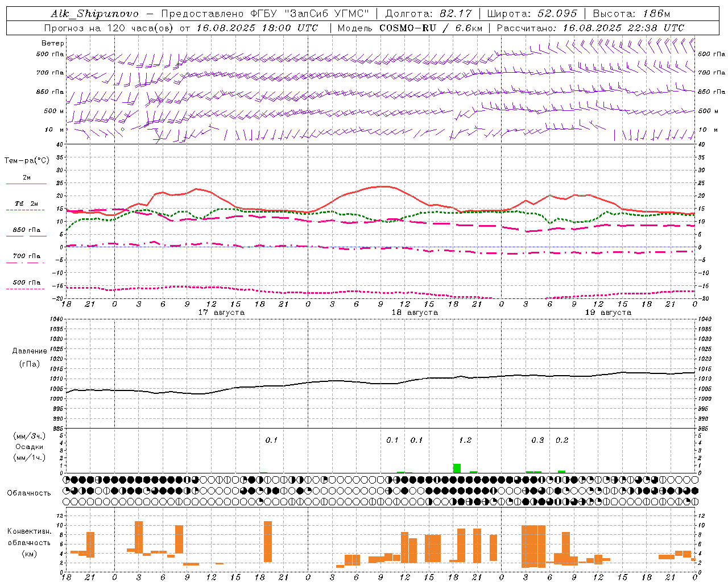Click the Рассчитано: 16.08.2025 22:38 UTC text
This screenshot has width=728, height=582.
[590, 28]
